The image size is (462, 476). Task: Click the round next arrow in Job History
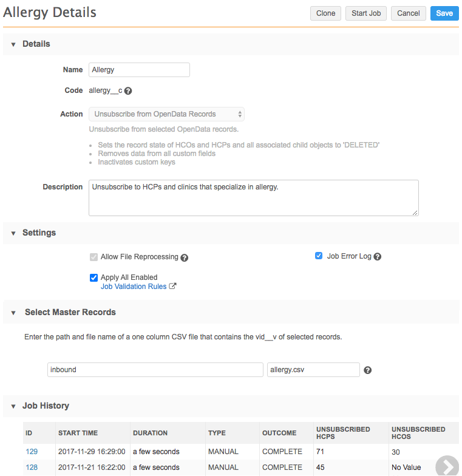(x=447, y=466)
